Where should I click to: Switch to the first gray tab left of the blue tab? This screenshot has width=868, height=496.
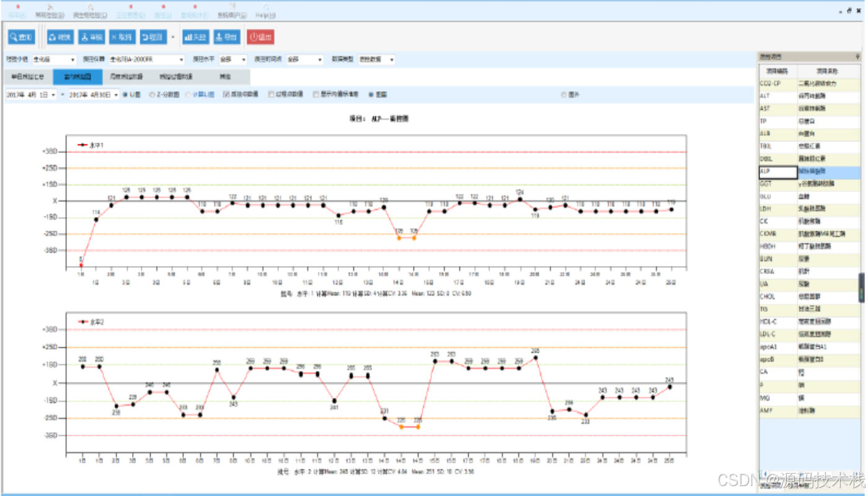(28, 77)
